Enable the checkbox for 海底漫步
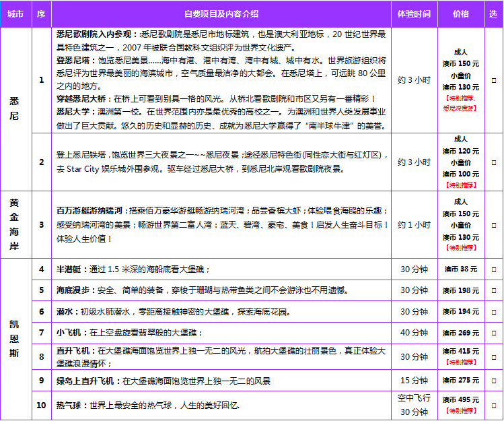This screenshot has height=421, width=504. 494,290
